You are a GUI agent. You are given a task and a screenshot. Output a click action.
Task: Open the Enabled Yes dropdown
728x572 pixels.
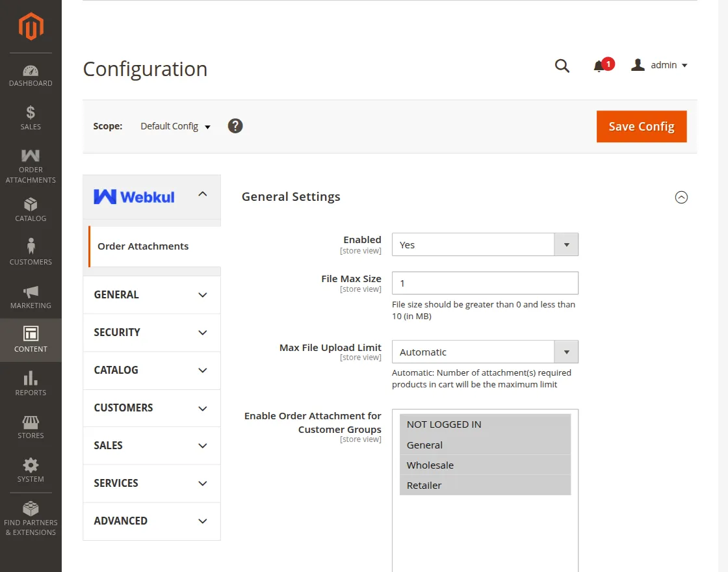(485, 244)
